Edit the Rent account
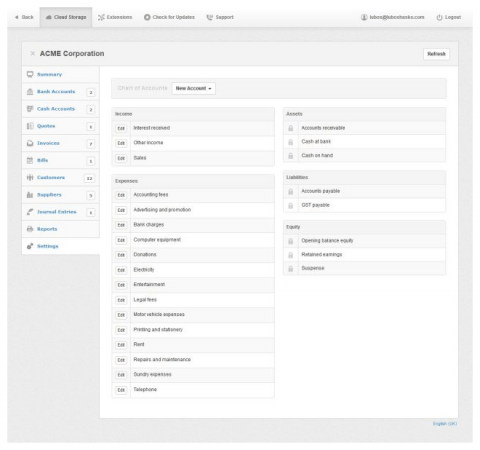The image size is (480, 450). (121, 345)
